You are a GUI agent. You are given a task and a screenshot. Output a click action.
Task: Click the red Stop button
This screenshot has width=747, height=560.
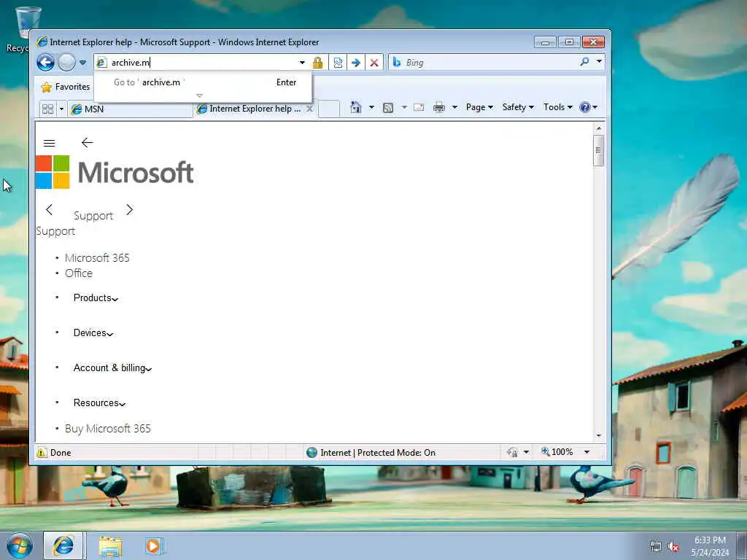pos(374,63)
